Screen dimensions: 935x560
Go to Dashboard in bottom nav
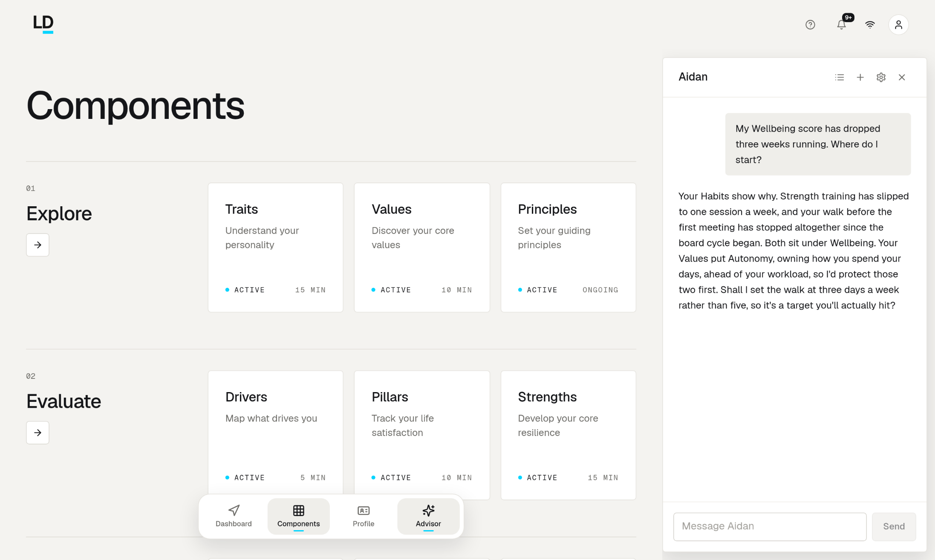(x=234, y=516)
